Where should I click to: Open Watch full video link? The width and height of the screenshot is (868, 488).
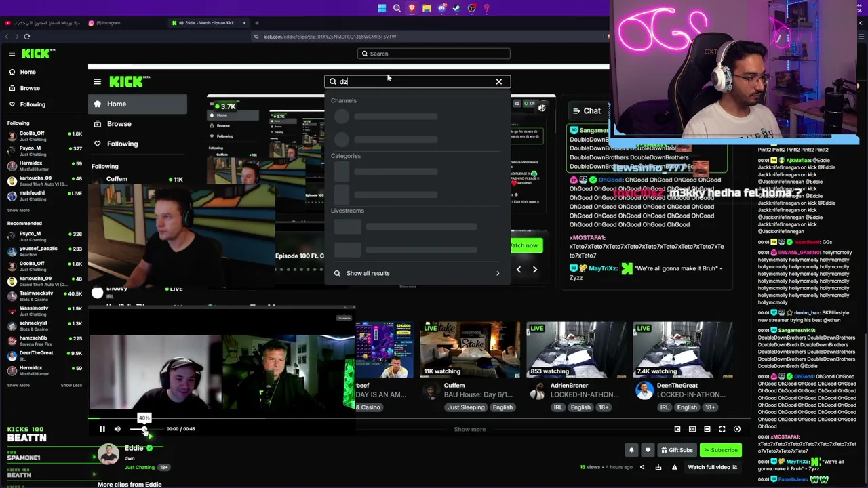(x=713, y=467)
